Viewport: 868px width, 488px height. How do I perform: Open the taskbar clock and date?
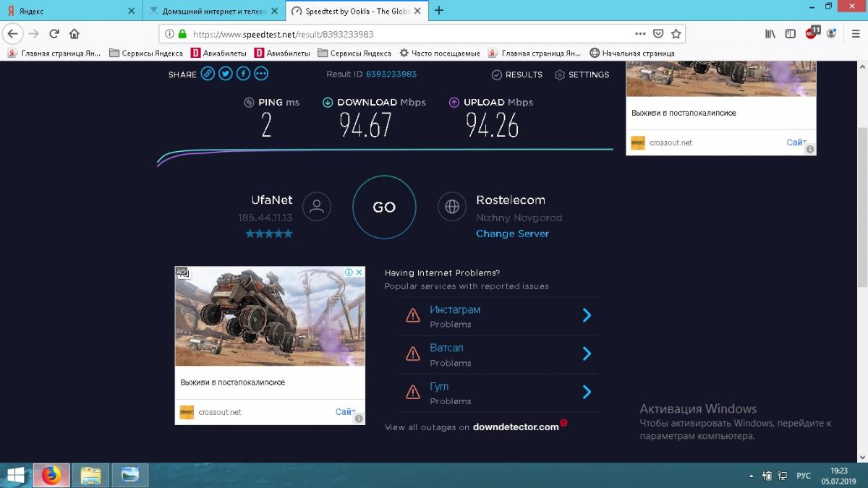click(839, 475)
